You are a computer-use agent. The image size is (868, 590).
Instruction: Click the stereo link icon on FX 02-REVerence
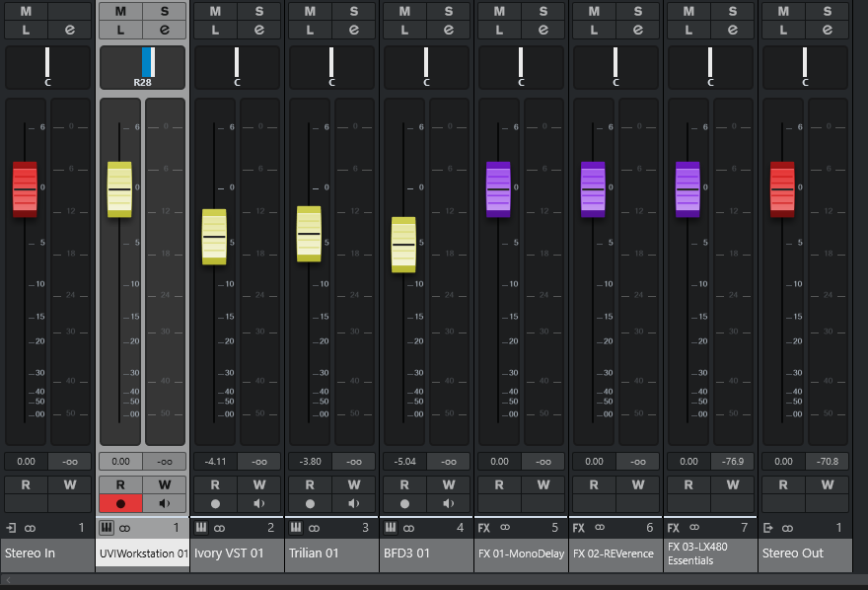(600, 528)
